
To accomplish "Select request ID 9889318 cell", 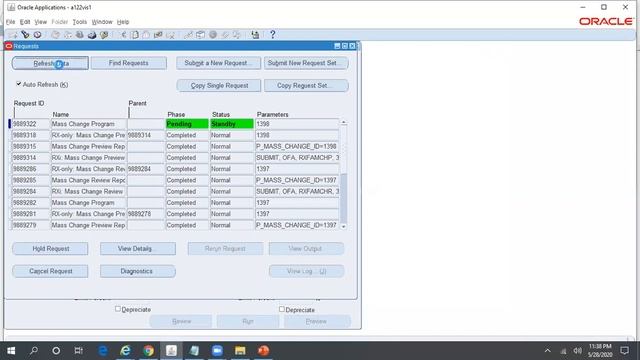I will click(x=31, y=135).
